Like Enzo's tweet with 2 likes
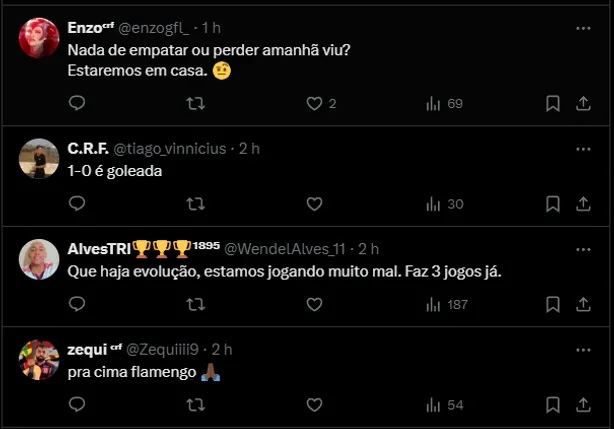The image size is (614, 429). 314,103
